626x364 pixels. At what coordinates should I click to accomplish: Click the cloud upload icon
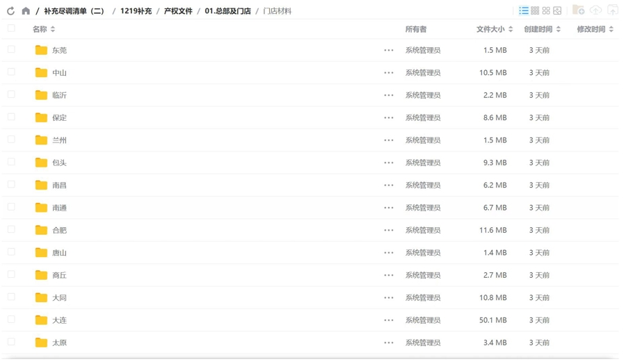click(x=595, y=10)
